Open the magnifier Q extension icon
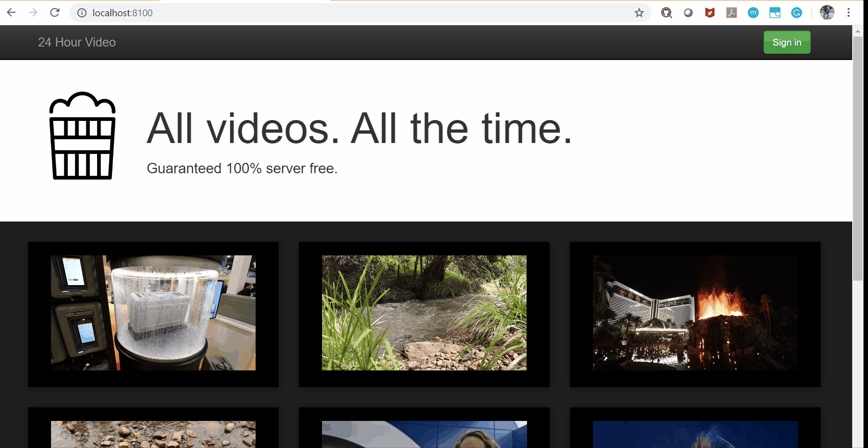Screen dimensions: 868x448 666,13
